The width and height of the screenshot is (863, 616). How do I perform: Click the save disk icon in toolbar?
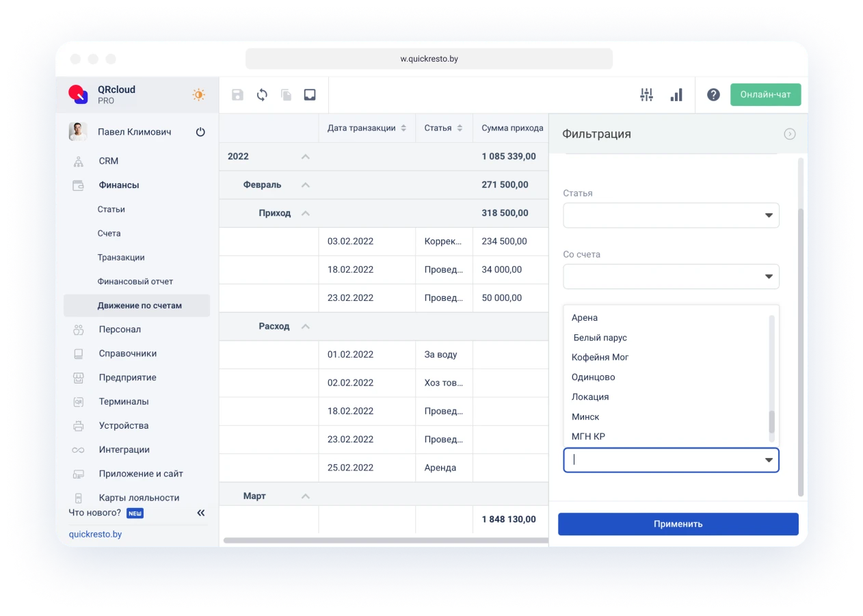click(237, 95)
